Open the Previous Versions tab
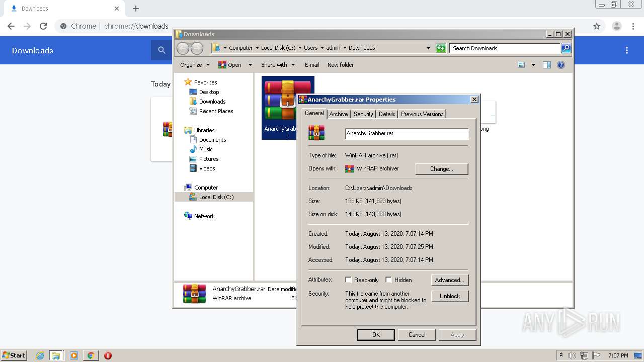The height and width of the screenshot is (362, 644). 422,114
